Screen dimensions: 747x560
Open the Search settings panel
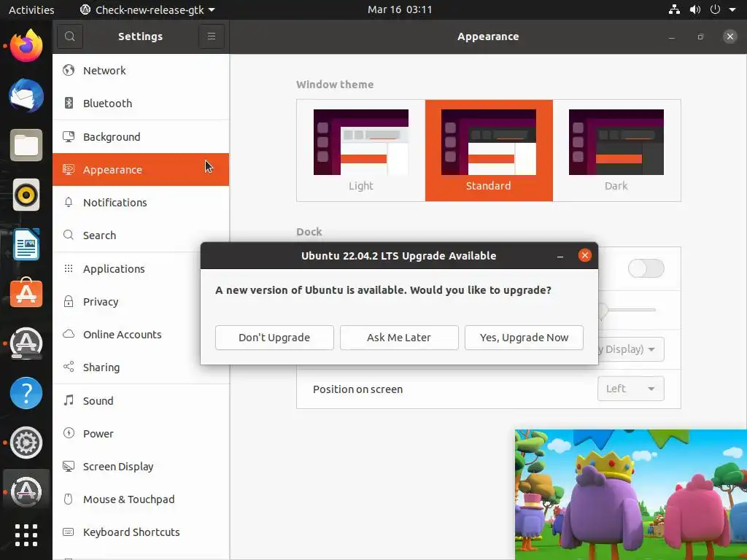pos(141,236)
